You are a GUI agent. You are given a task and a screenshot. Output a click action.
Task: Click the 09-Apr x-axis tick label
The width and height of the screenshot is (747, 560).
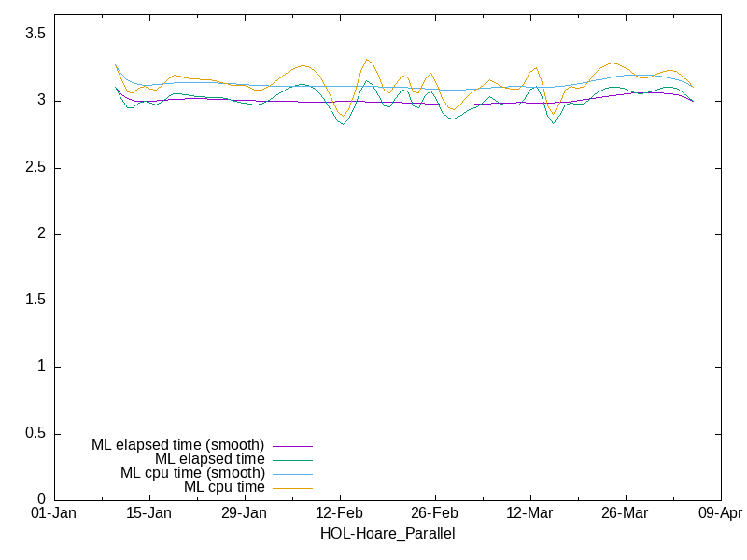point(720,513)
